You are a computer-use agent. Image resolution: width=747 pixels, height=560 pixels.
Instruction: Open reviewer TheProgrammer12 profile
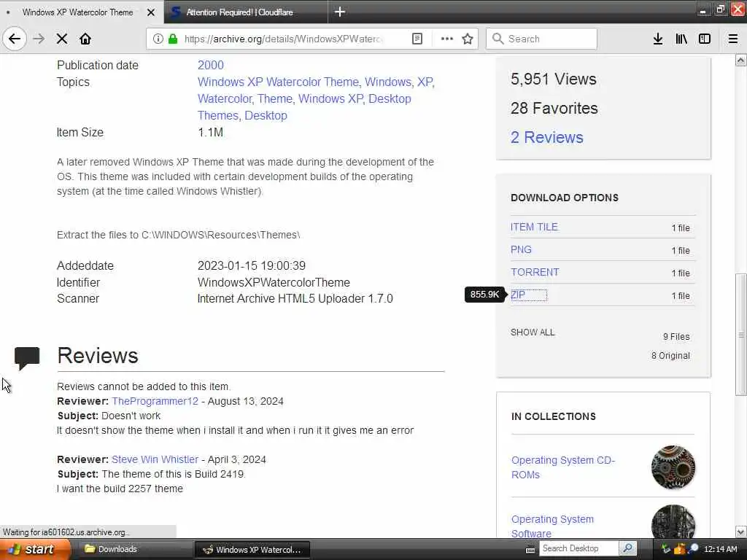coord(155,402)
